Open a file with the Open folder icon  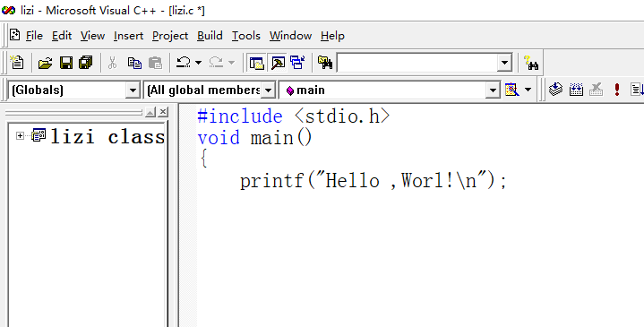coord(45,63)
